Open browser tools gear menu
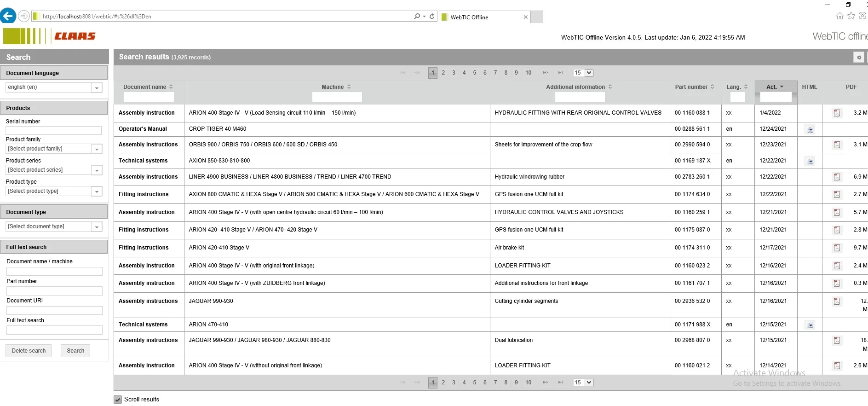Image resolution: width=868 pixels, height=406 pixels. [862, 16]
